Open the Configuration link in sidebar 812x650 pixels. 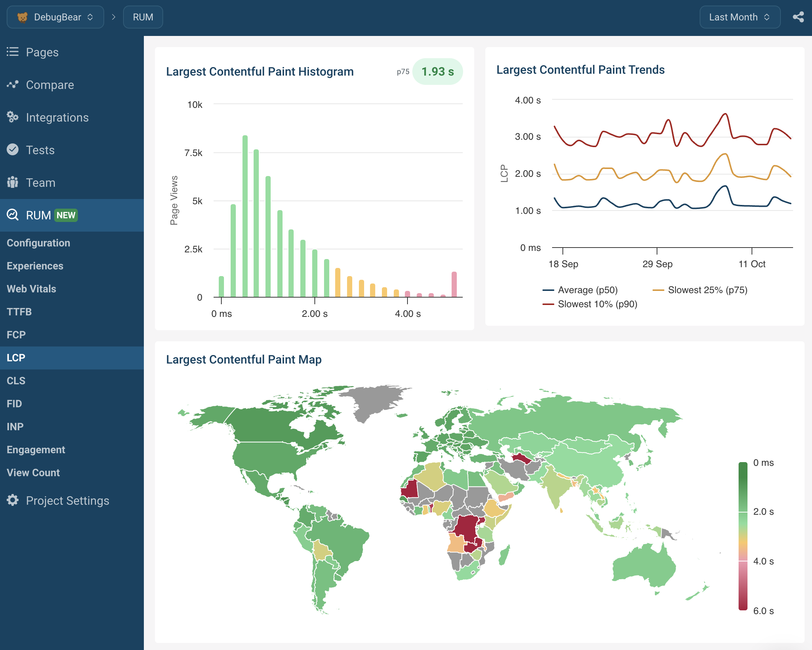[x=39, y=243]
